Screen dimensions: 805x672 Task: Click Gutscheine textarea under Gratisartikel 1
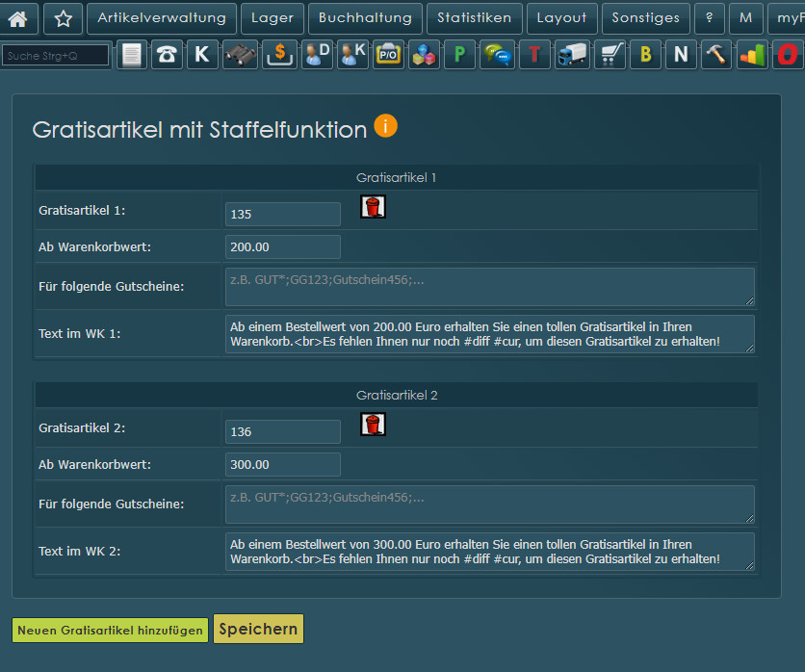coord(490,287)
